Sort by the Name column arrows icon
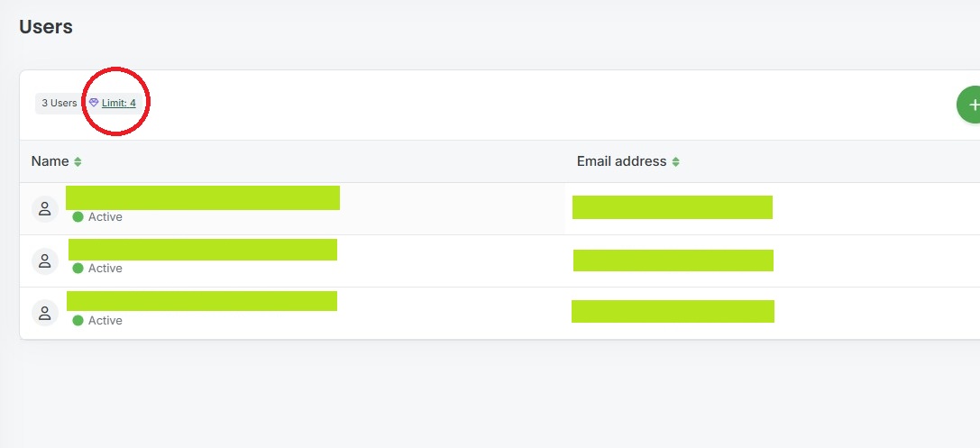The width and height of the screenshot is (980, 448). 78,162
